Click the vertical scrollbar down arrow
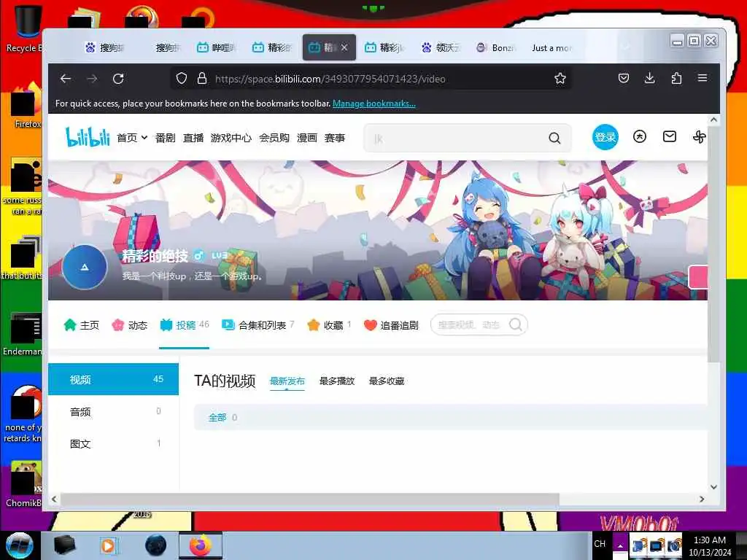 click(x=713, y=486)
